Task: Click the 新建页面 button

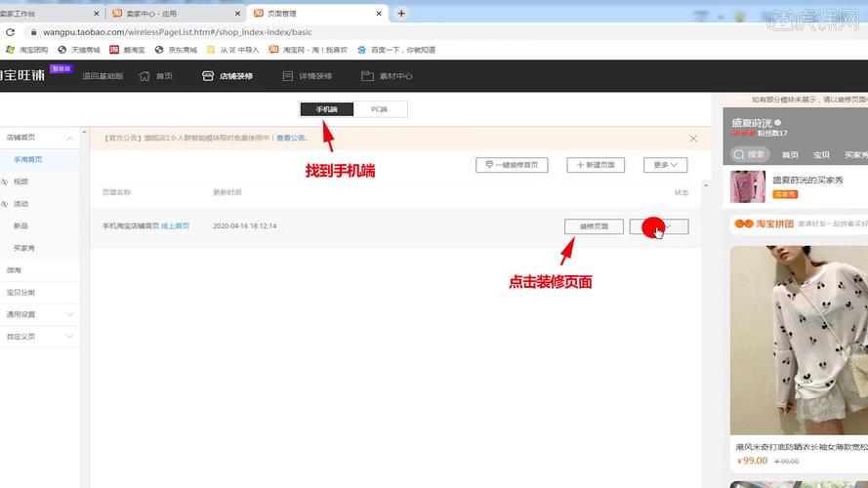Action: (596, 165)
